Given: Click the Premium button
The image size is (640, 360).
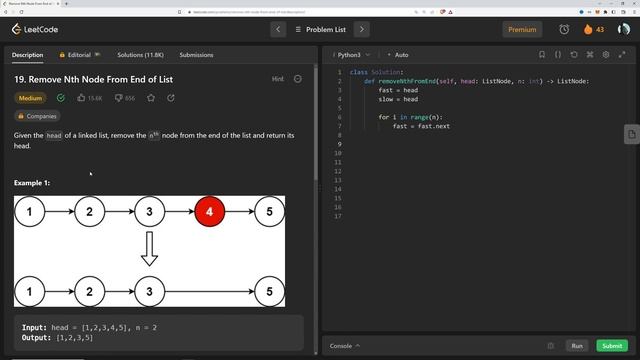Looking at the screenshot, I should [x=522, y=29].
